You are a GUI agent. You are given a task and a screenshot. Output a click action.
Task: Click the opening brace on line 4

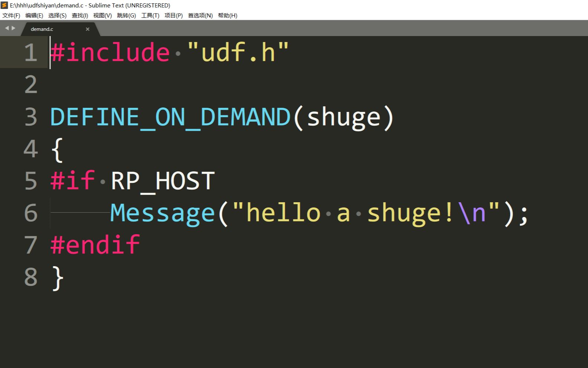click(57, 150)
